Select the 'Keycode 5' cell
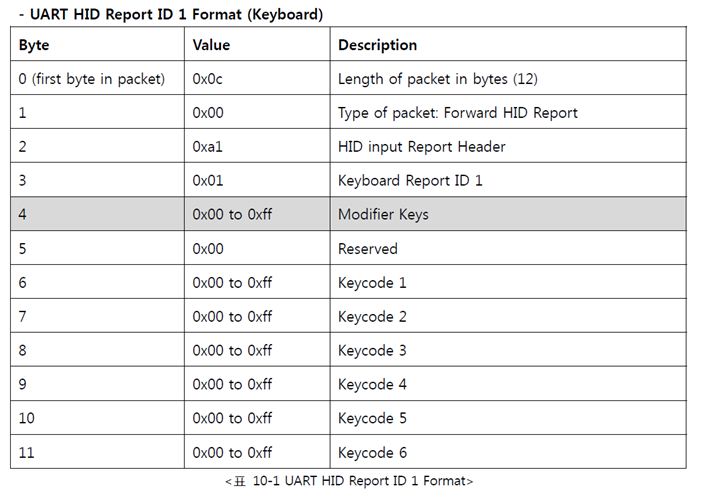This screenshot has width=703, height=500. pos(508,418)
